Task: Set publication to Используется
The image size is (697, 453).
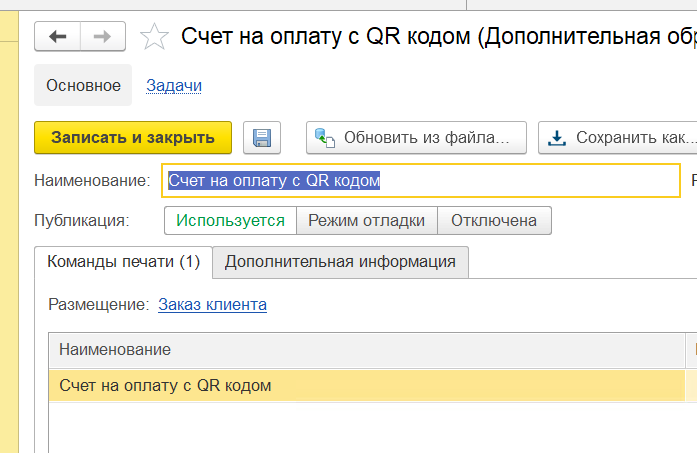Action: (231, 220)
